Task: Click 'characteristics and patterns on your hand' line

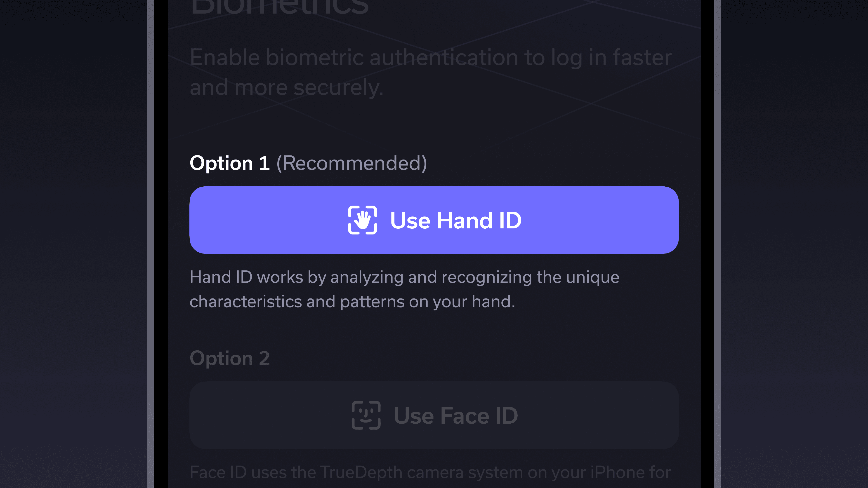Action: [352, 301]
